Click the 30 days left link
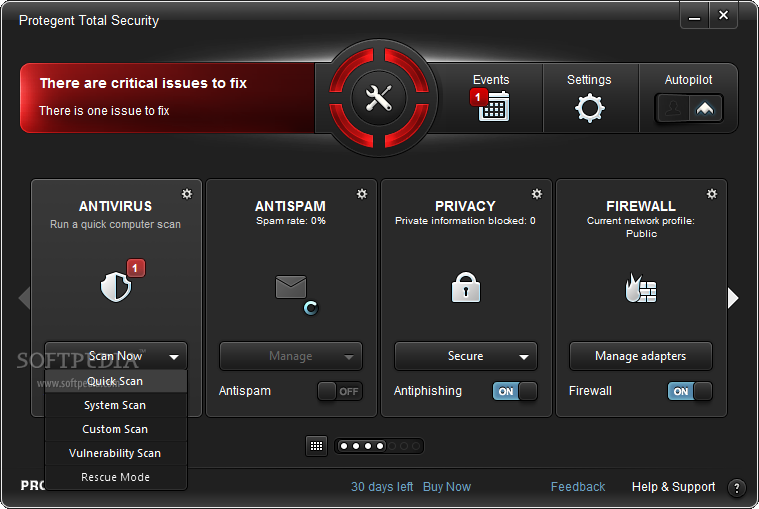The image size is (759, 509). coord(382,487)
